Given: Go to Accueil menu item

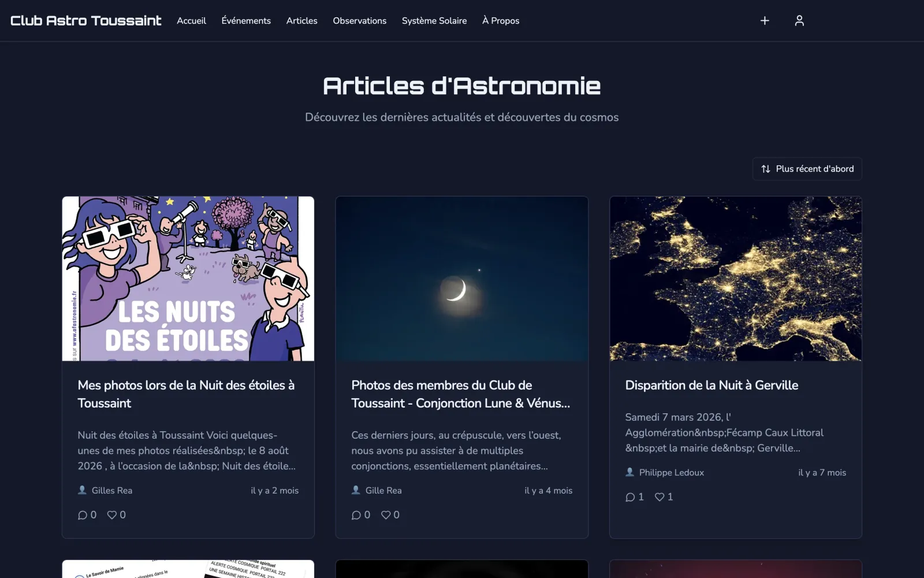Looking at the screenshot, I should point(191,21).
